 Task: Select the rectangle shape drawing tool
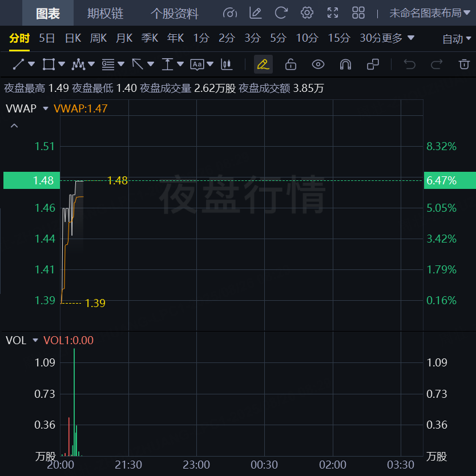coord(49,64)
